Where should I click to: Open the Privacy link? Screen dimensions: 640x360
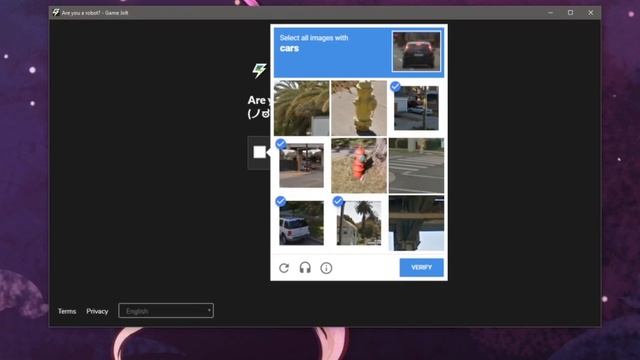[97, 311]
